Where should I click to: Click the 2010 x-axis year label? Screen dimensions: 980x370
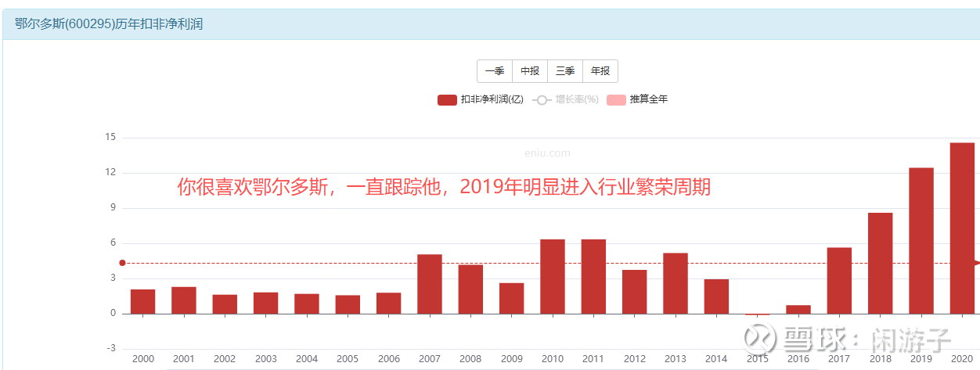point(553,359)
